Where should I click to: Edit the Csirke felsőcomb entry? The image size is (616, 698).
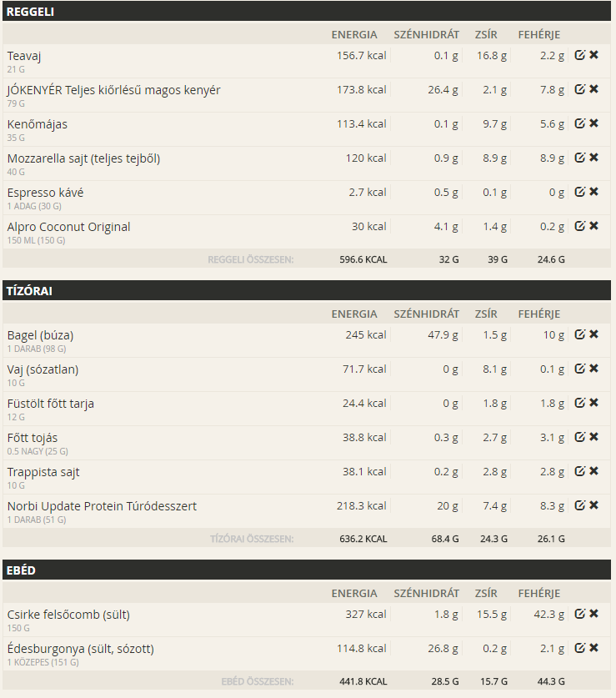[x=579, y=614]
